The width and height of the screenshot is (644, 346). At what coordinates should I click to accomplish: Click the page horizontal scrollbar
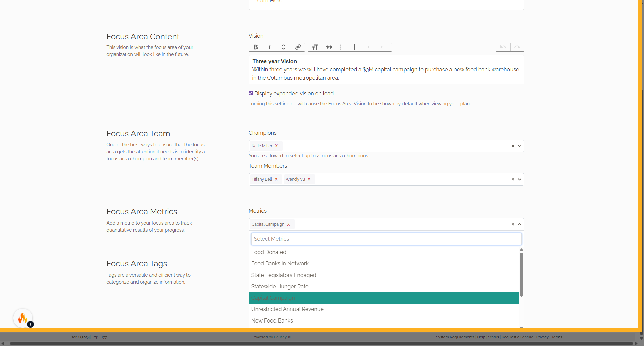321,343
